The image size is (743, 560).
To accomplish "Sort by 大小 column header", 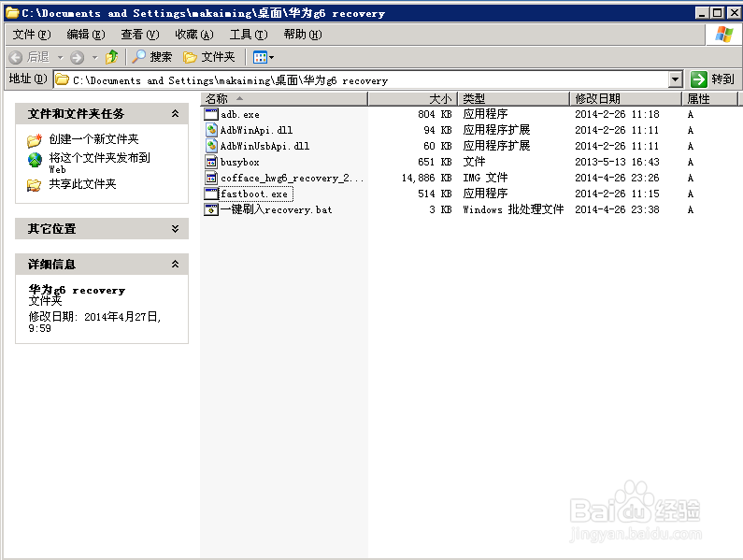I will (412, 98).
